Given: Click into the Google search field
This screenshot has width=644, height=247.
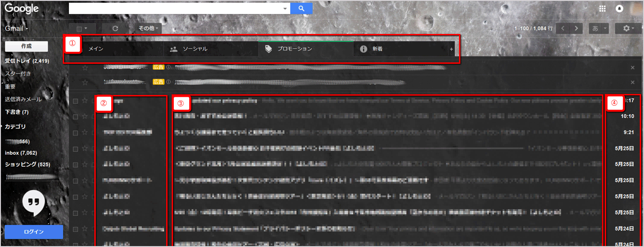Looking at the screenshot, I should (175, 8).
